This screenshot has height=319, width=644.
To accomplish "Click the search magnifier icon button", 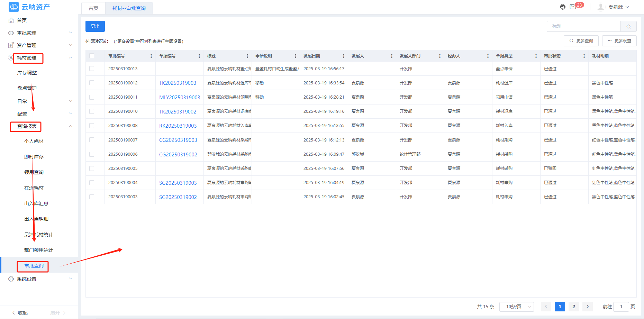I will (628, 26).
